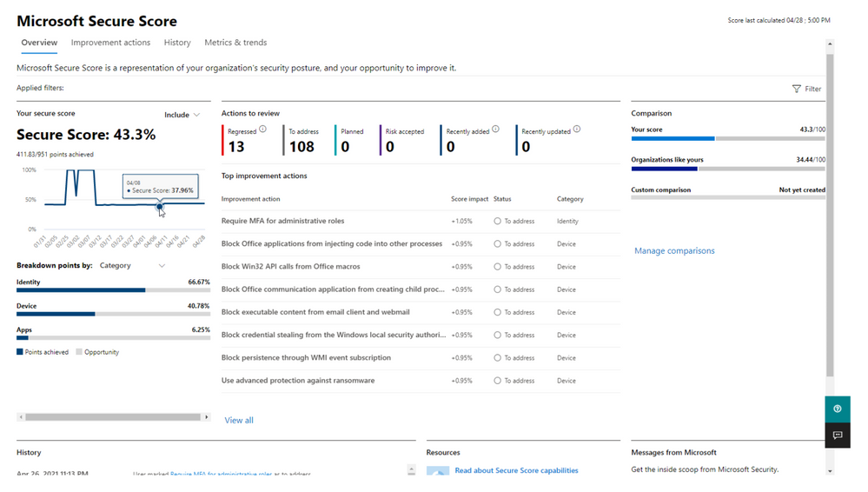
Task: Select status circle for Block Office communication application
Action: point(497,289)
